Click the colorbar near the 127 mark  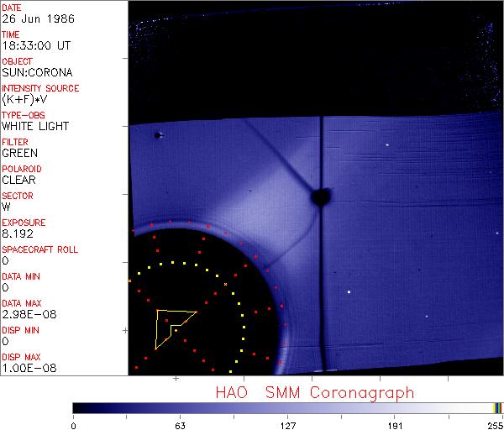tap(287, 407)
